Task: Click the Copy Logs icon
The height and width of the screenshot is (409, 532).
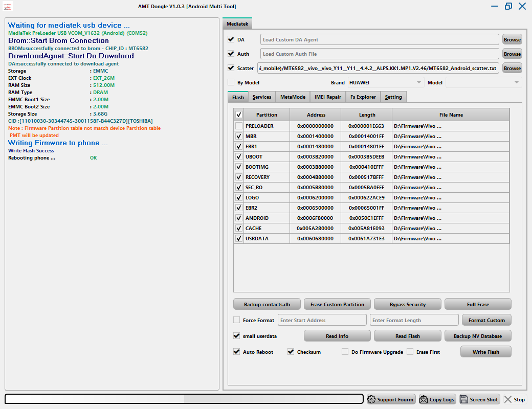Action: click(x=424, y=399)
